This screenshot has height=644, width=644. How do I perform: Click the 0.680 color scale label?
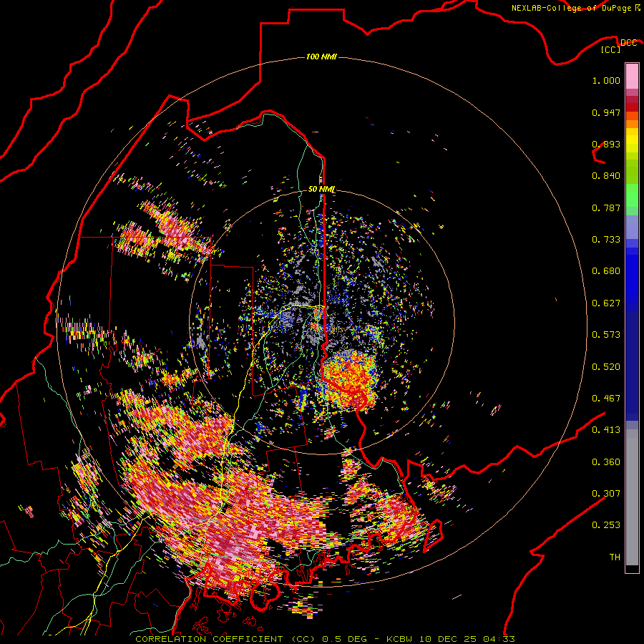coord(606,271)
